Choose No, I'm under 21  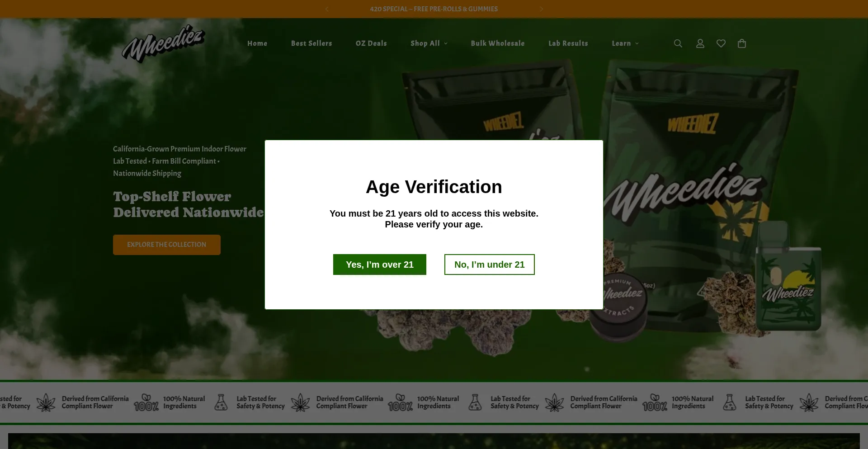[x=490, y=265]
